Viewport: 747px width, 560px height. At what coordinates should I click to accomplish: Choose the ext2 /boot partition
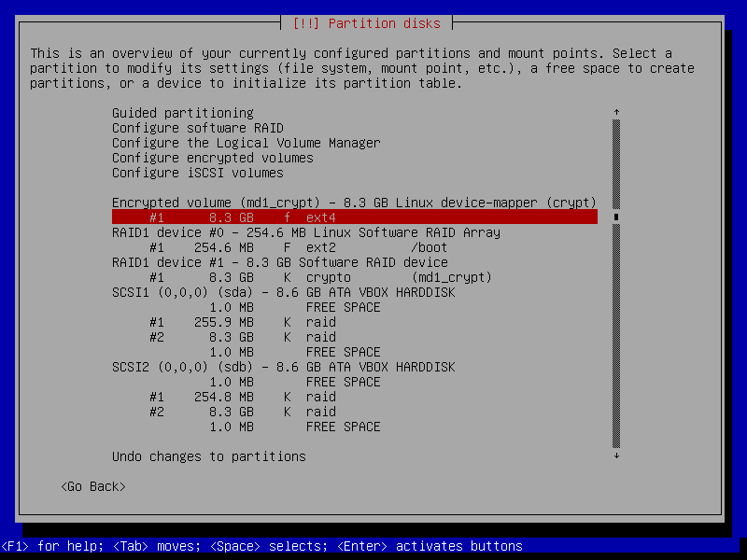click(298, 247)
